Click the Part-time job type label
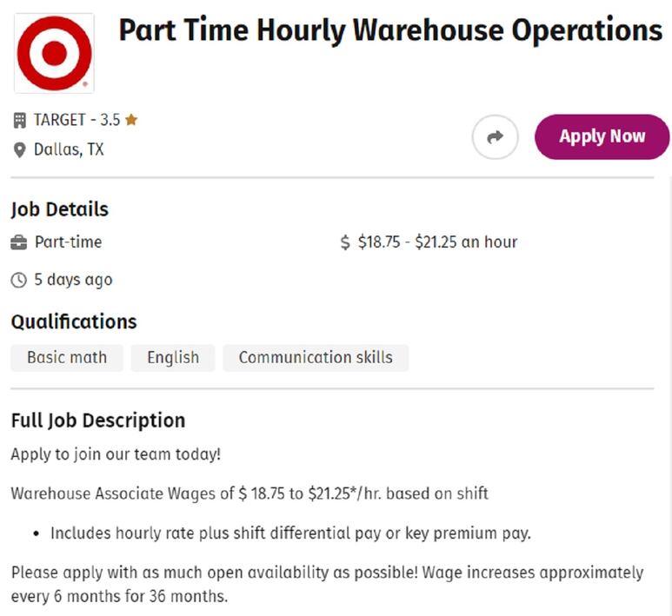The image size is (672, 616). click(x=68, y=242)
